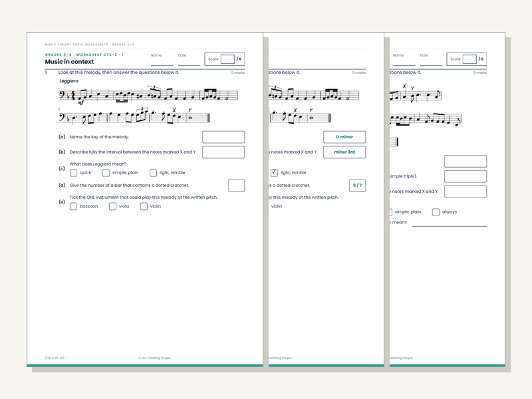Click the answer box beside 'notes marked X and Y' on the third page
This screenshot has height=399, width=532.
pos(465,192)
